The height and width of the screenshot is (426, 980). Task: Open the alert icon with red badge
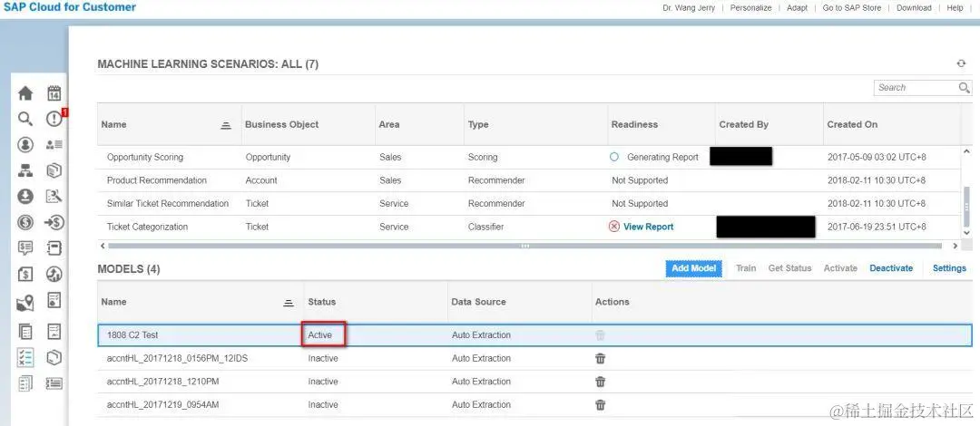[55, 119]
